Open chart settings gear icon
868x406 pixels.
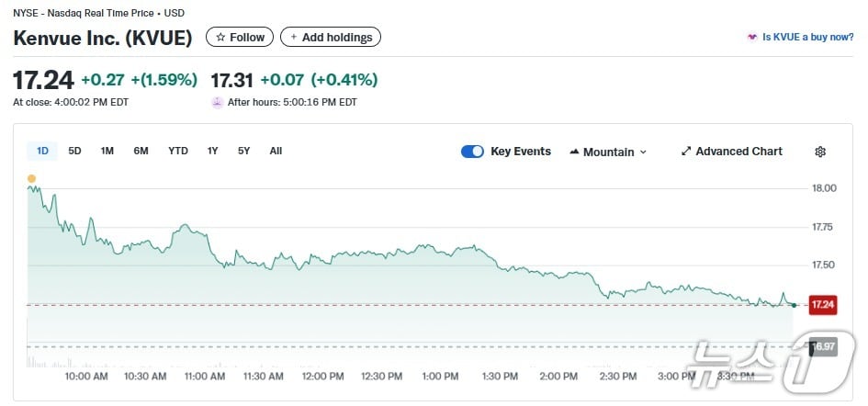(820, 152)
